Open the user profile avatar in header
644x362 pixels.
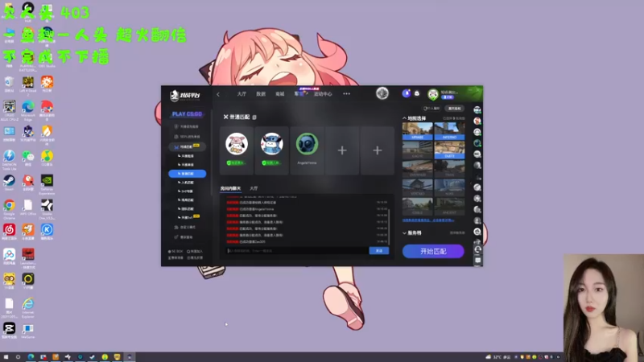pos(433,94)
